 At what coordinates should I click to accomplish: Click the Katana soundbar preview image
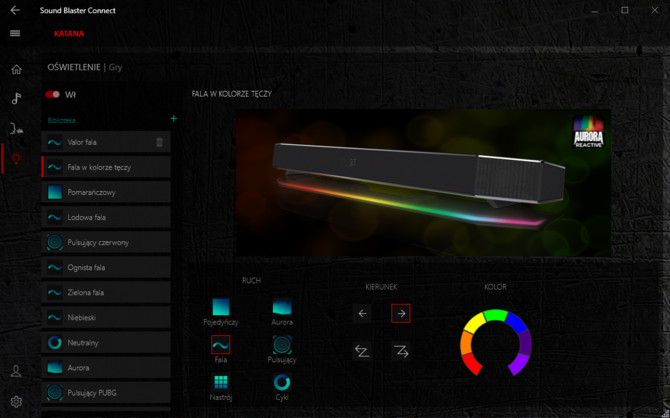pos(423,183)
